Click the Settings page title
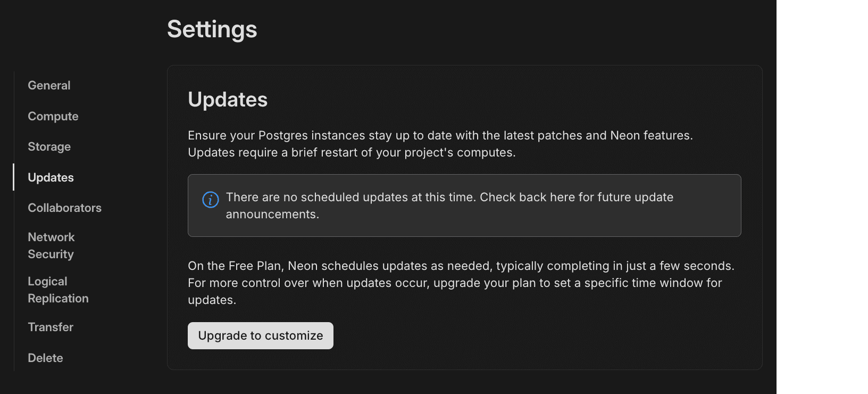Screen dimensions: 868x394 (x=212, y=29)
